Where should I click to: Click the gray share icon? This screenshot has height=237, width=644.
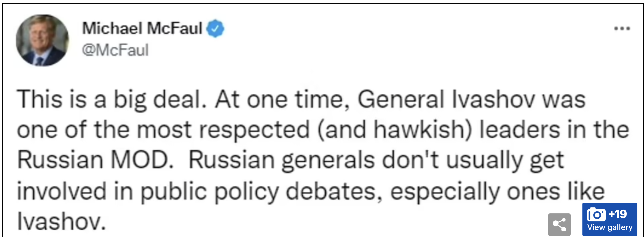[x=559, y=225]
